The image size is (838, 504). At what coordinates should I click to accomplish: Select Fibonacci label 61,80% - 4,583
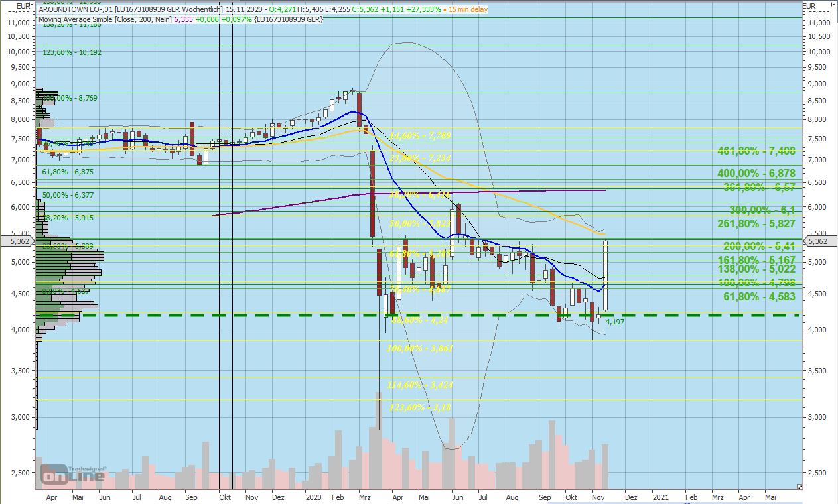pos(759,297)
